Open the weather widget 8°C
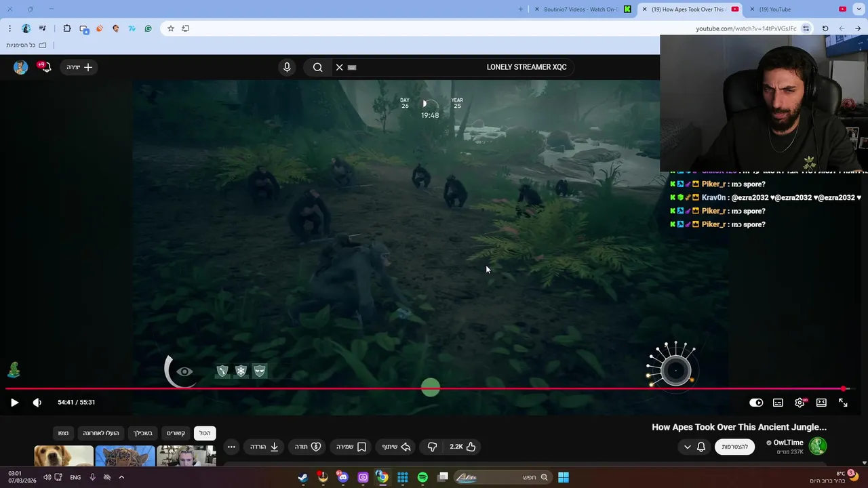Viewport: 868px width, 488px height. pos(833,477)
